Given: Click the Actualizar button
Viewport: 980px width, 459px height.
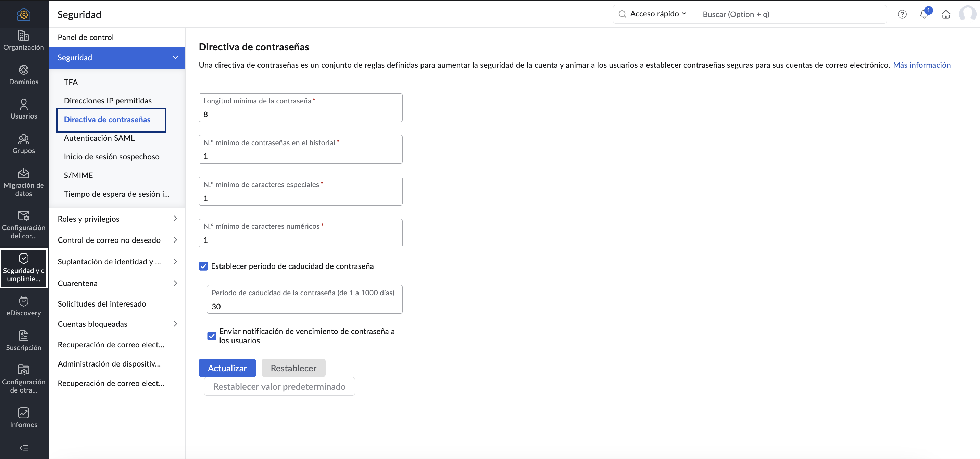Looking at the screenshot, I should [227, 368].
